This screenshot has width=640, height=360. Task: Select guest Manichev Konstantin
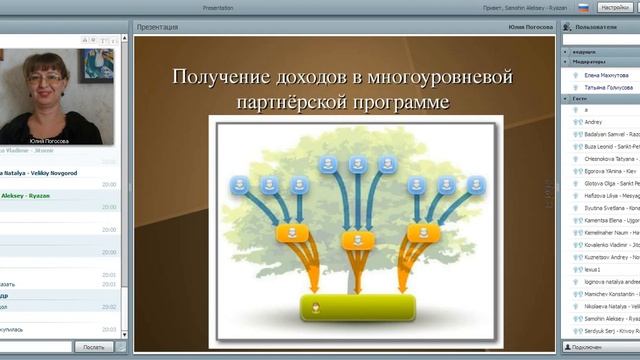[x=612, y=294]
